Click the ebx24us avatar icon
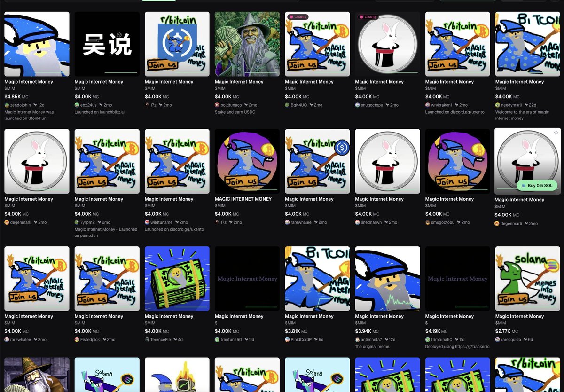Image resolution: width=564 pixels, height=392 pixels. click(x=77, y=105)
